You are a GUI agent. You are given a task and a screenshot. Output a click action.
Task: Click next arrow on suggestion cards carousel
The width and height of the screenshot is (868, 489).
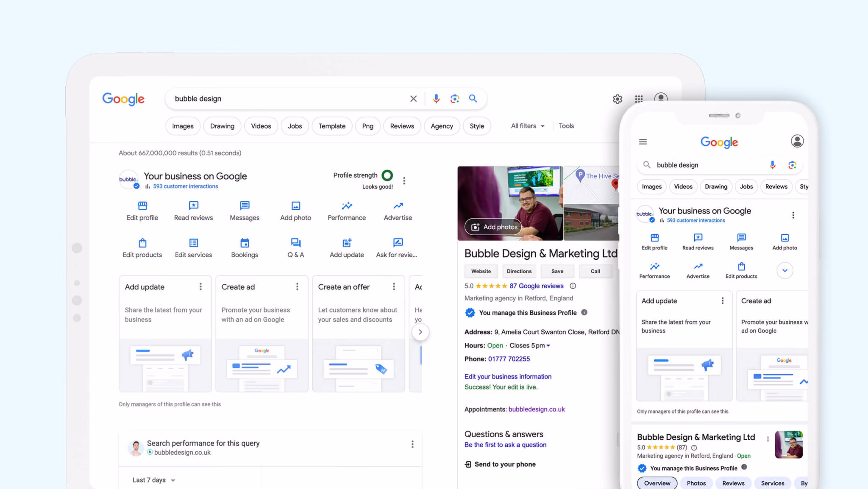coord(420,332)
